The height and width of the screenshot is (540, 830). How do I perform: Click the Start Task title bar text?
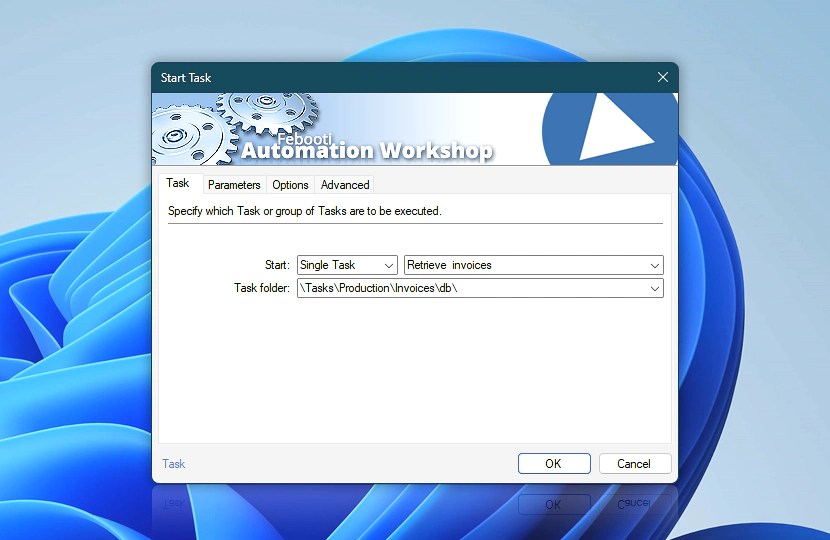click(x=186, y=78)
